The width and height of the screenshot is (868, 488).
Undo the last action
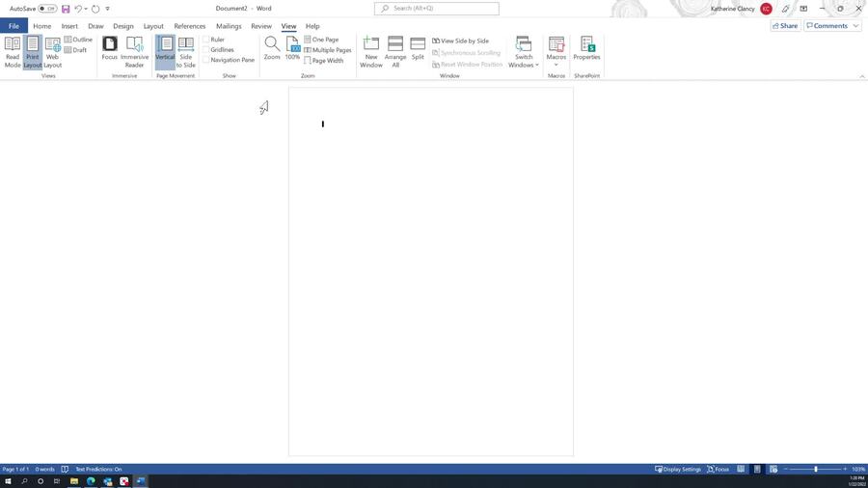[79, 9]
